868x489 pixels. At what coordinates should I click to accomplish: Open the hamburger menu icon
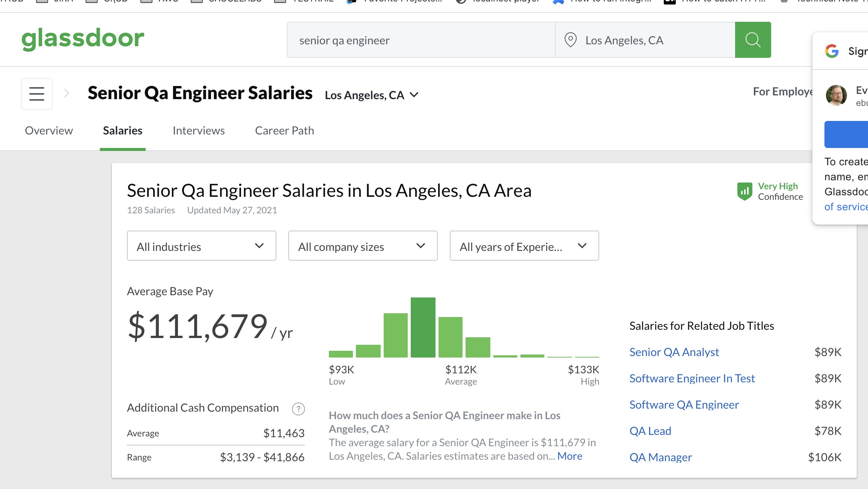point(37,94)
